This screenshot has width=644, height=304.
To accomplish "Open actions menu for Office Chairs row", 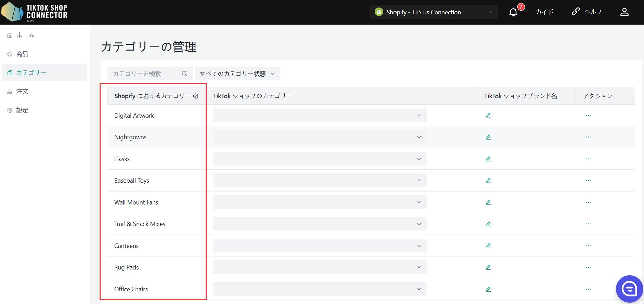I will [588, 289].
